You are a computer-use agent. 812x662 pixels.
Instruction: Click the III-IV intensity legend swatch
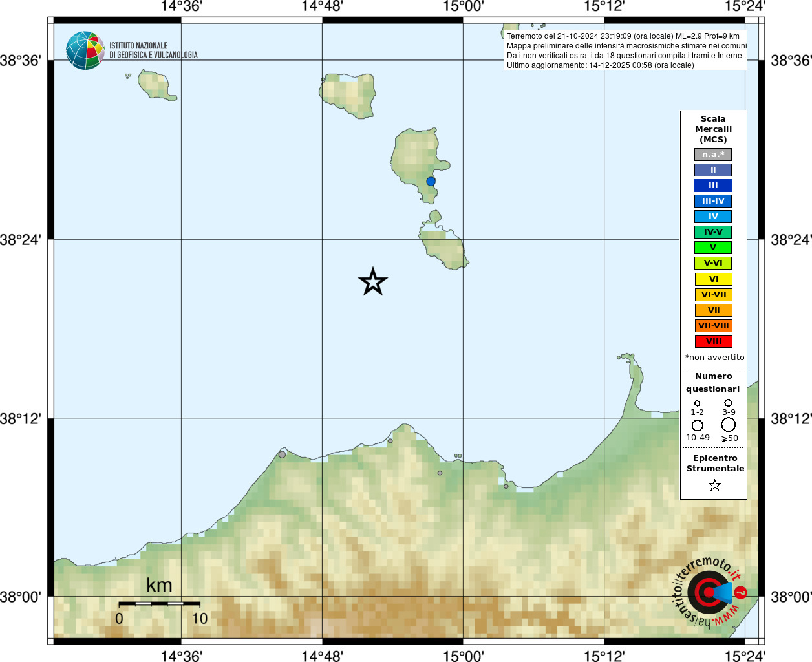pos(713,201)
